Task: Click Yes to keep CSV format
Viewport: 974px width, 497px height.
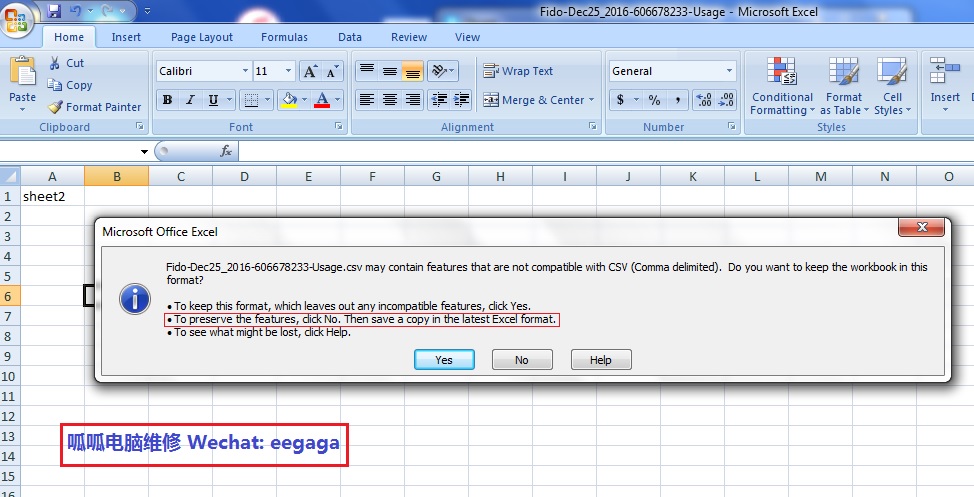Action: [x=444, y=360]
